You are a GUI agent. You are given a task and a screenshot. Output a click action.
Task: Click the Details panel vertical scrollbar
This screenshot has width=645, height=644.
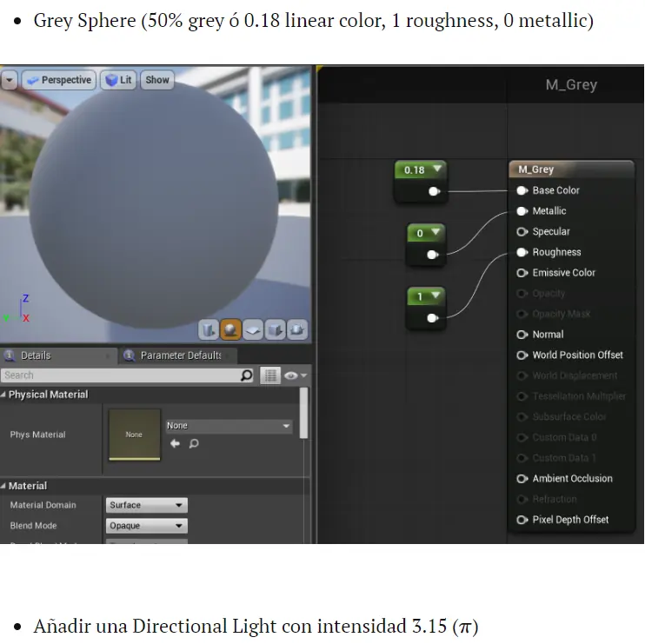[304, 414]
